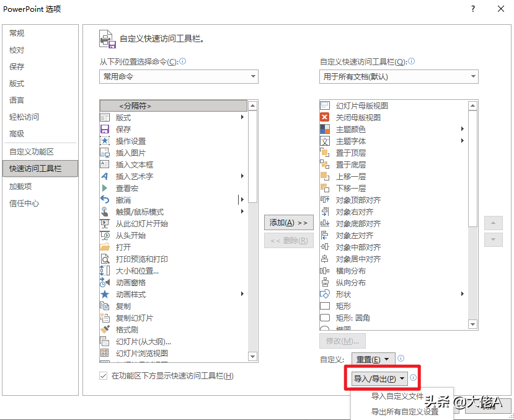This screenshot has width=514, height=420.
Task: Select 复制幻灯片 in the left list
Action: [x=174, y=318]
